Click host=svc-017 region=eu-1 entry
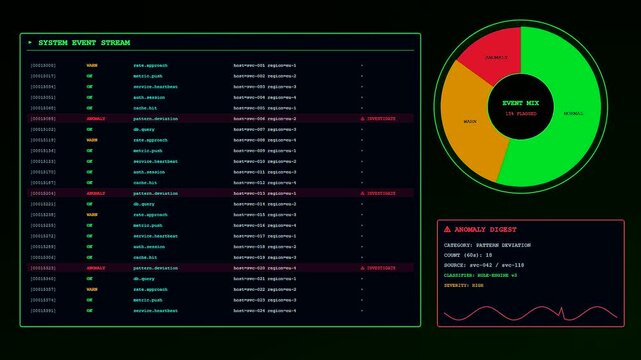Screen dimensions: 641x360 pos(265,236)
